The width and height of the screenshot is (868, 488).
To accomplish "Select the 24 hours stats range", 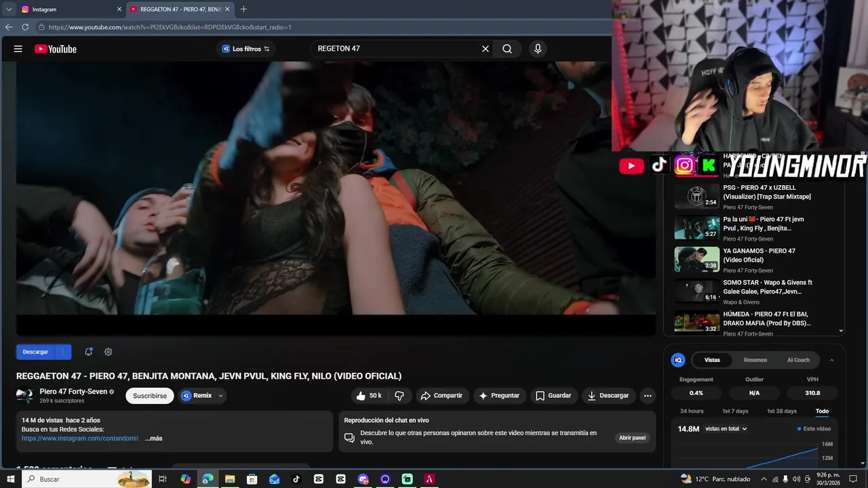I will coord(692,411).
